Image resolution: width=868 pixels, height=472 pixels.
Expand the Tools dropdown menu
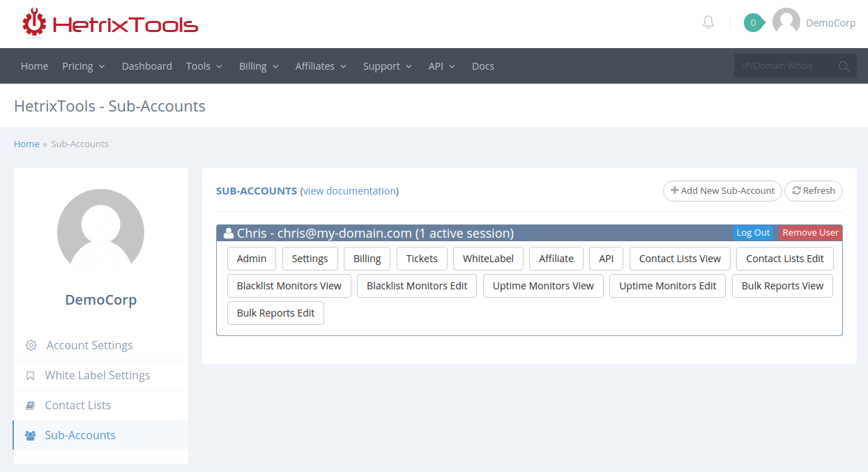(204, 66)
